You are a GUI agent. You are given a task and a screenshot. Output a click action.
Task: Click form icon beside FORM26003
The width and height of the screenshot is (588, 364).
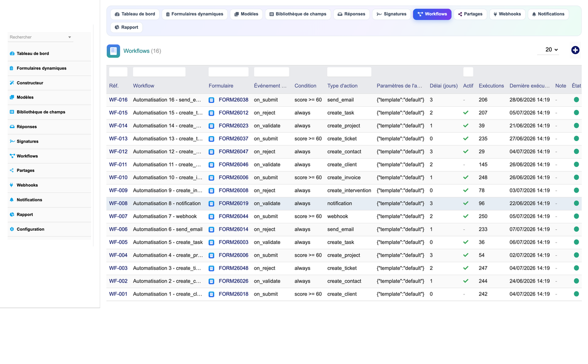212,243
